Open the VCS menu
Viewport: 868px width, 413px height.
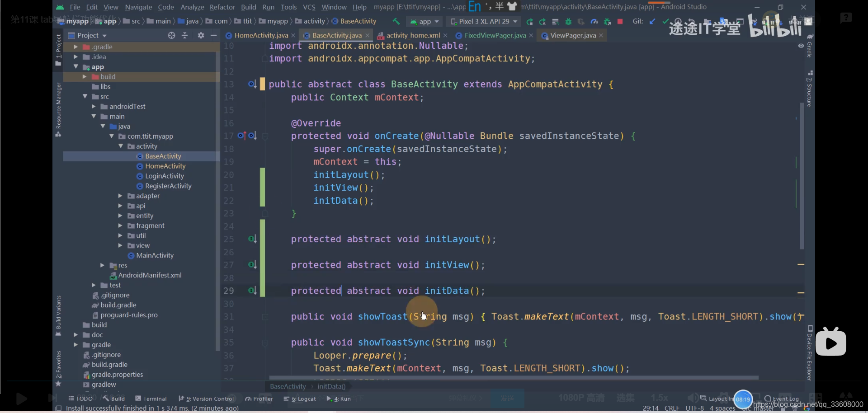[x=309, y=7]
